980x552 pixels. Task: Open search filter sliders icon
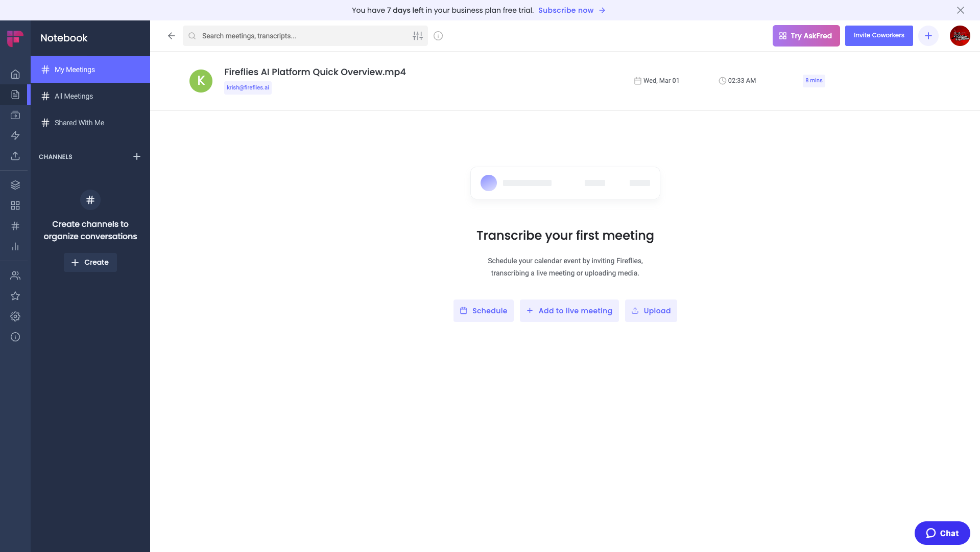click(418, 36)
